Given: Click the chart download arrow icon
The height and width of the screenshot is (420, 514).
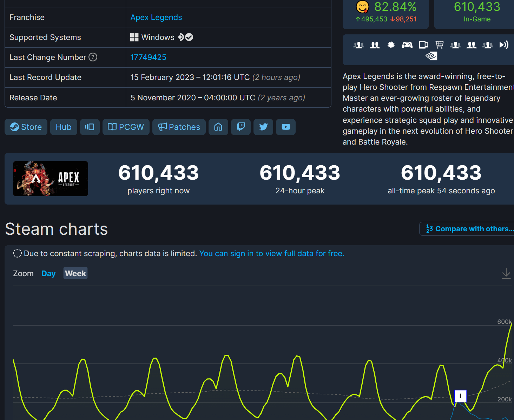Looking at the screenshot, I should [x=506, y=274].
